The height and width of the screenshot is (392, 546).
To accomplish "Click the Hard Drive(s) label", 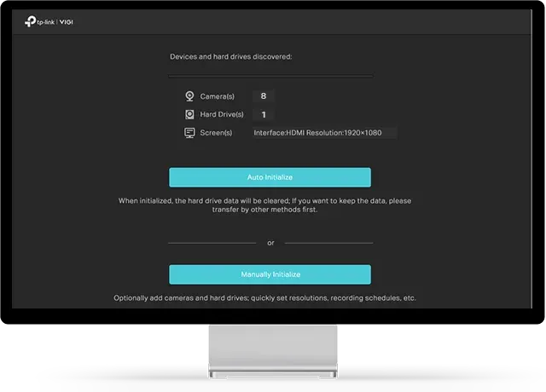I will (222, 114).
